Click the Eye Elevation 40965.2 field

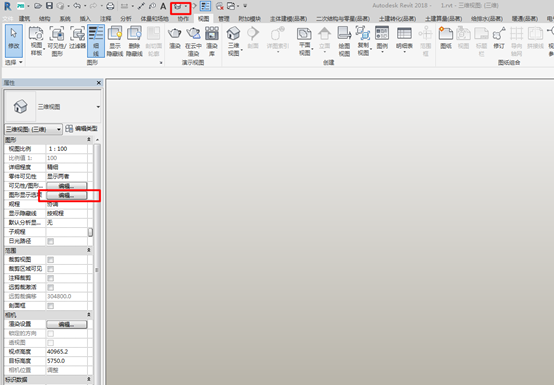tap(66, 352)
